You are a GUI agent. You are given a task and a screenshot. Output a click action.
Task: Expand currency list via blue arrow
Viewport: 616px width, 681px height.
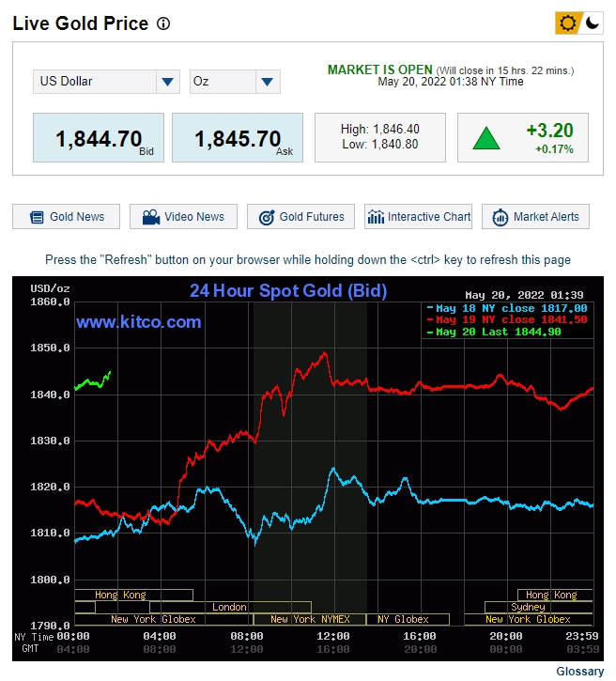[167, 82]
